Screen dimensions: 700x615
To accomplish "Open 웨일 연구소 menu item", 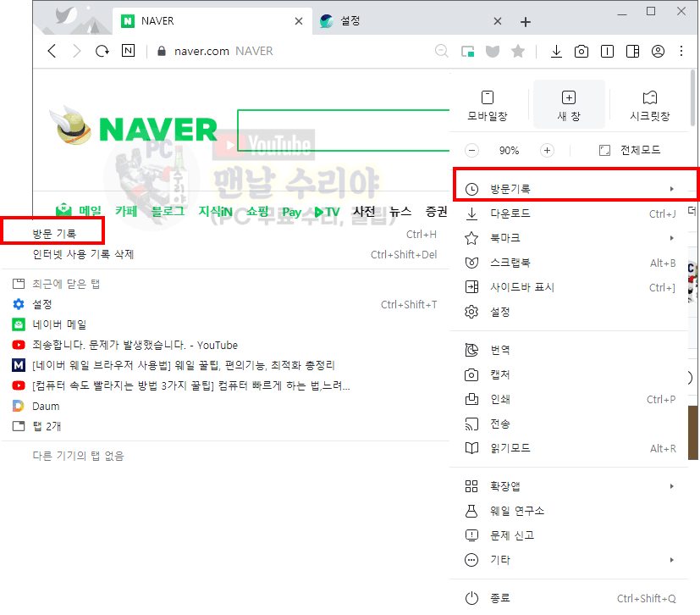I will coord(570,511).
